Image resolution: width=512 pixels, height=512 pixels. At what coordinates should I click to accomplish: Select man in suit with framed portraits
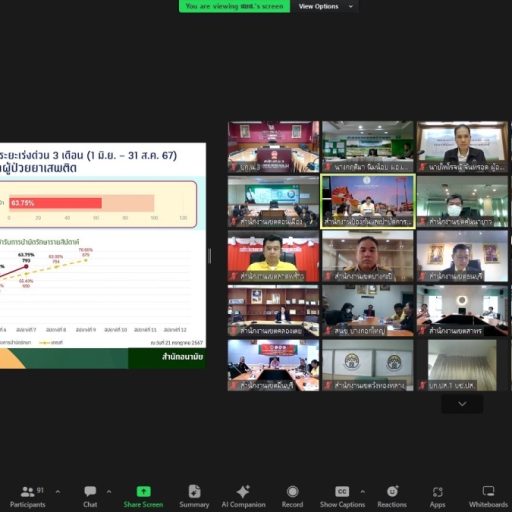pos(462,256)
